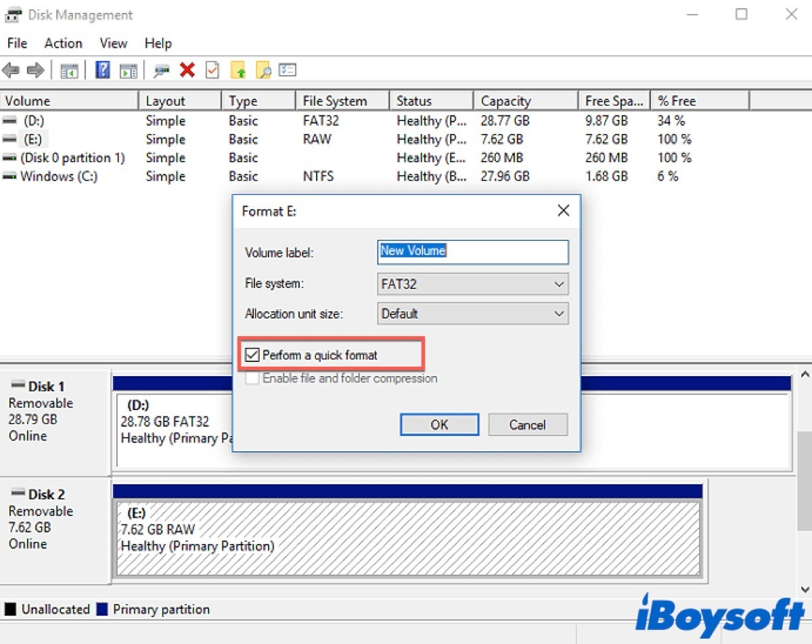Click the File System column header
The width and height of the screenshot is (812, 644).
335,101
